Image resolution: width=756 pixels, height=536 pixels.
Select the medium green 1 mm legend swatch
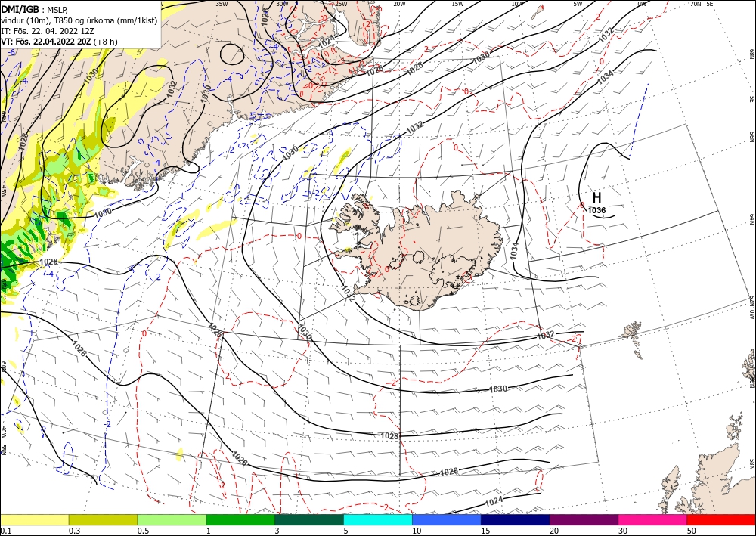pyautogui.click(x=240, y=519)
